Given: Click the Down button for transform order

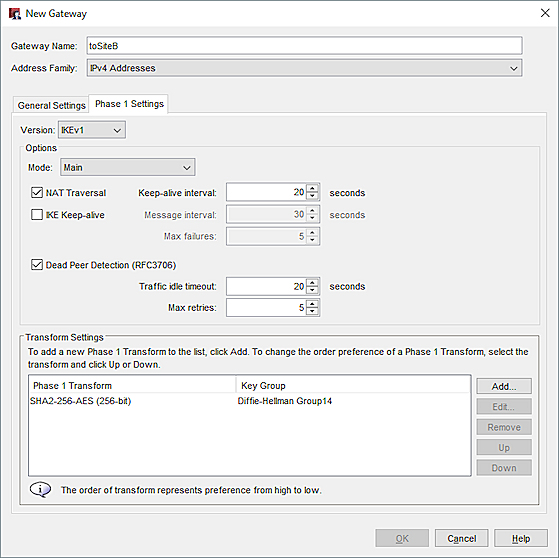Looking at the screenshot, I should pos(504,468).
